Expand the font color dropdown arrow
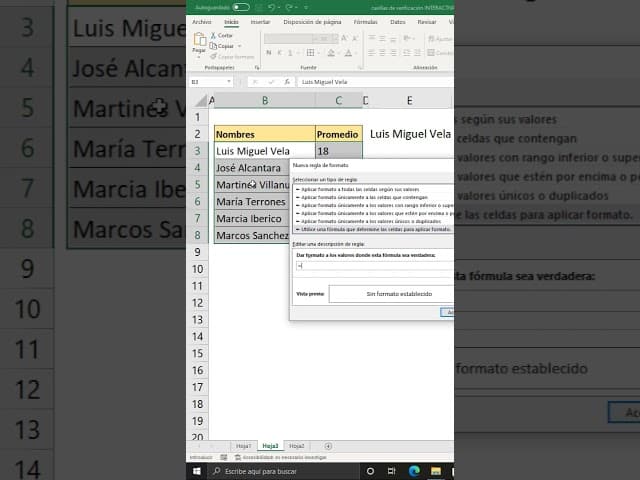Viewport: 640px width, 480px height. point(356,53)
